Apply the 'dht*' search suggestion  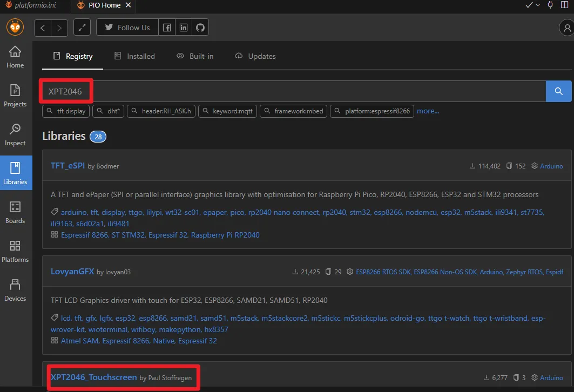109,111
